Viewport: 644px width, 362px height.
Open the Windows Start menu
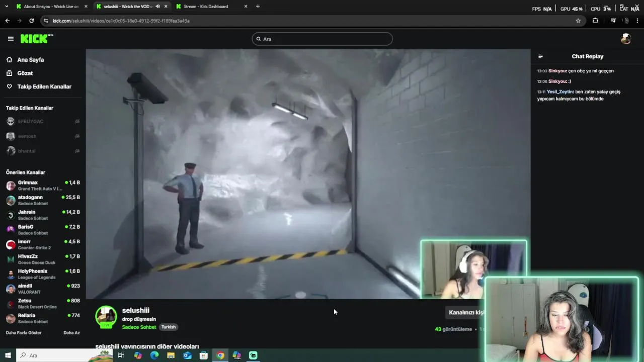(8, 355)
